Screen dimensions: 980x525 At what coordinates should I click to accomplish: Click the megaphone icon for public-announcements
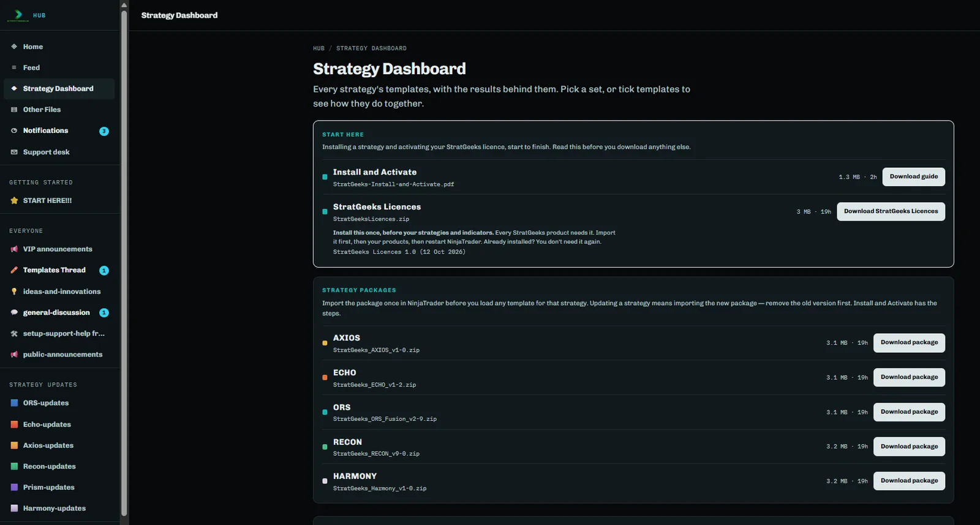14,355
